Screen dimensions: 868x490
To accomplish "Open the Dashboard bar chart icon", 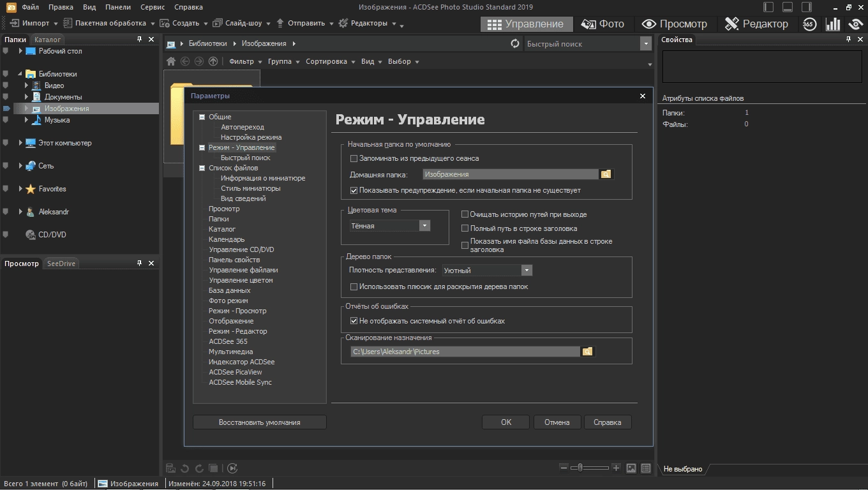I will (x=833, y=24).
